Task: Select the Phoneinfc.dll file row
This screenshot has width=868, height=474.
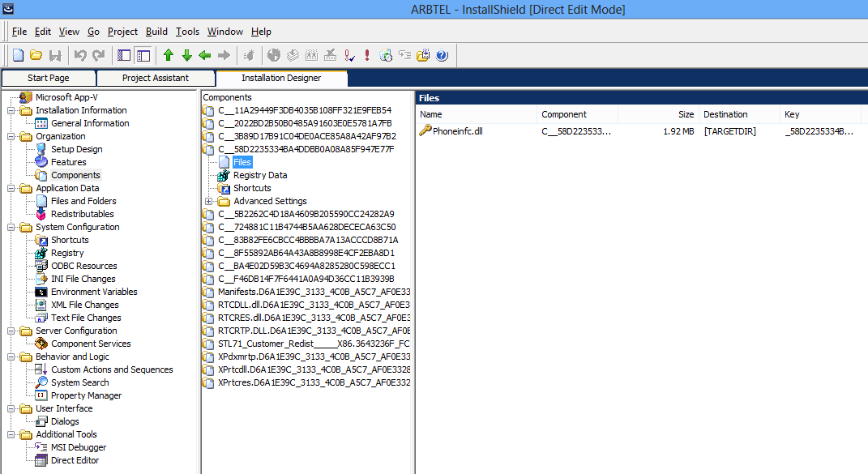Action: click(457, 131)
